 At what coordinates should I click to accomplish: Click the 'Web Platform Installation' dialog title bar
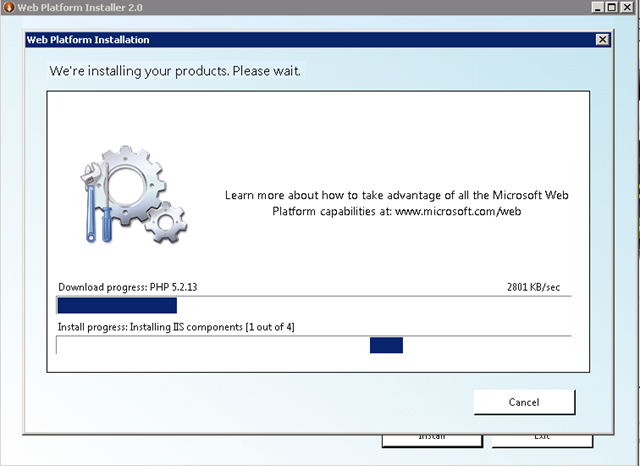click(x=300, y=40)
